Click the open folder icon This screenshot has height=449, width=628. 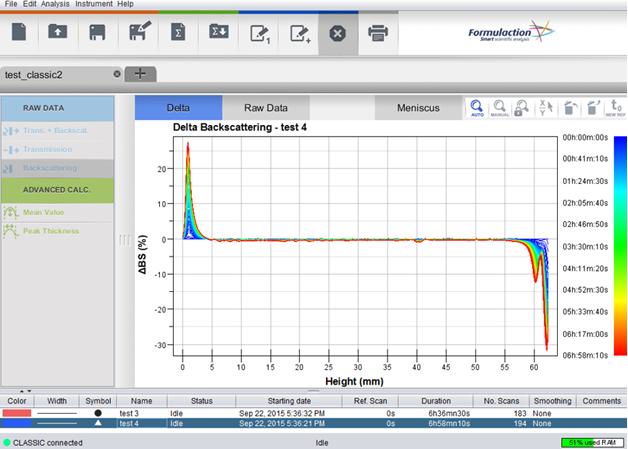58,32
